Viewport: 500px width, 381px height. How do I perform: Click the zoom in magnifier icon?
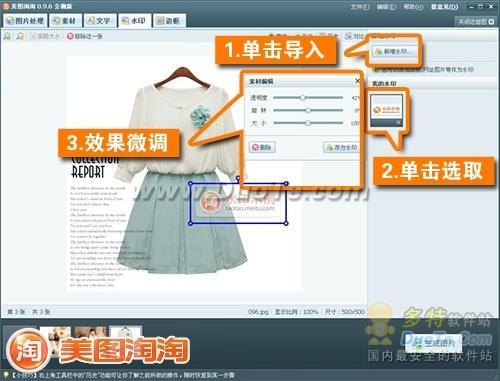click(7, 36)
